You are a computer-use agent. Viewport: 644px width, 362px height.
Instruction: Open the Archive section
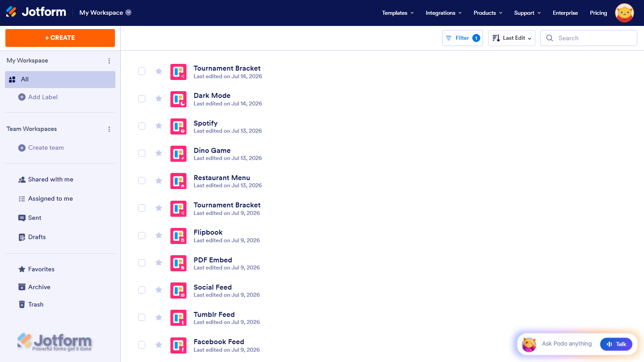[34, 287]
